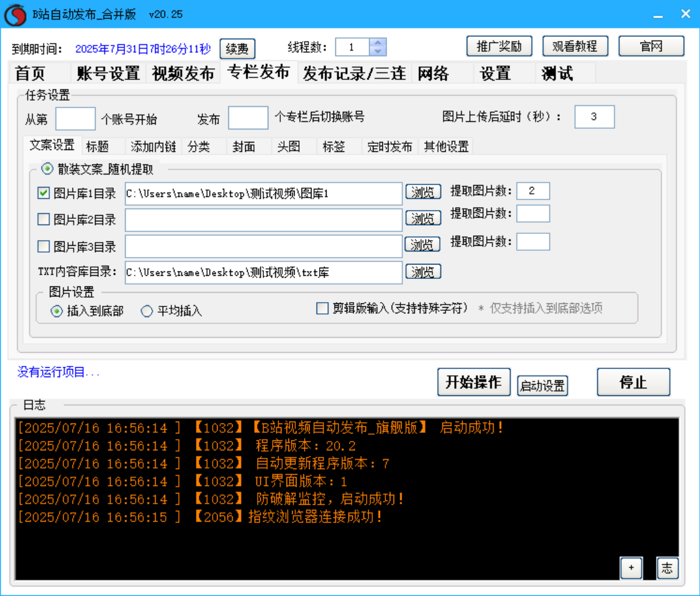
Task: Browse for the 图片库1目录 folder
Action: pyautogui.click(x=423, y=192)
